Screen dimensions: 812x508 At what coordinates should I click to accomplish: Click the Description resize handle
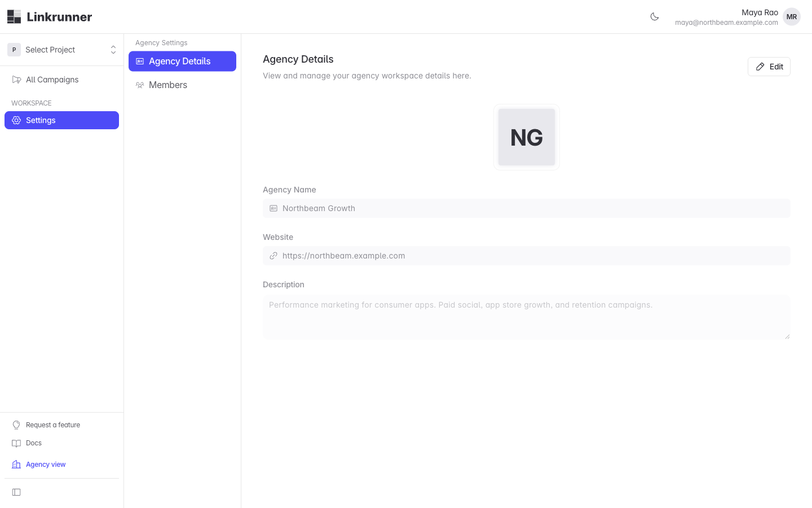point(787,336)
